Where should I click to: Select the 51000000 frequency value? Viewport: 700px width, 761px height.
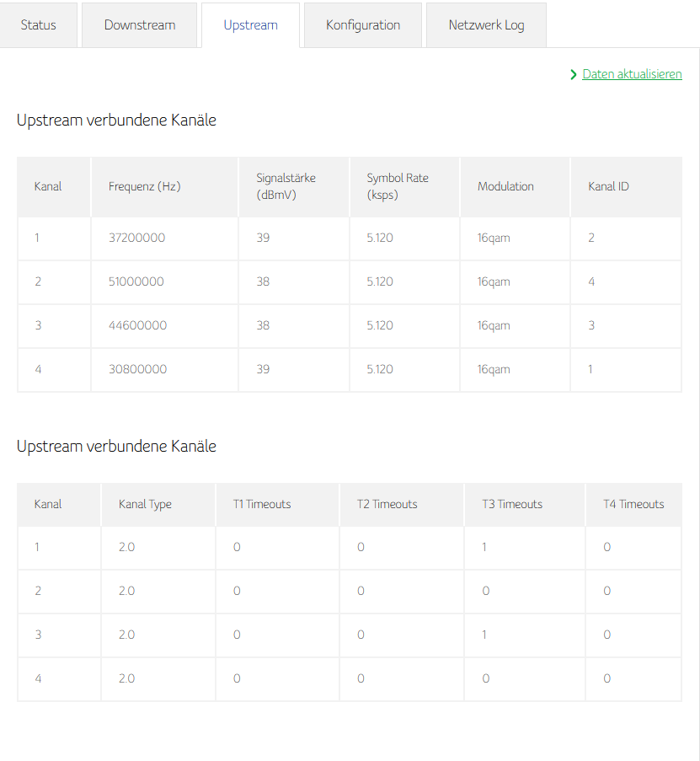click(x=136, y=281)
